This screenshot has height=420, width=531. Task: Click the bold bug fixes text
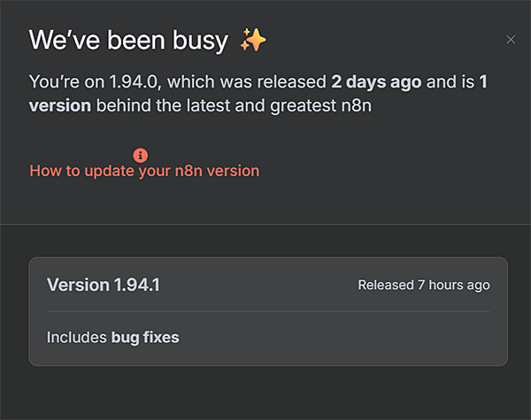click(145, 338)
